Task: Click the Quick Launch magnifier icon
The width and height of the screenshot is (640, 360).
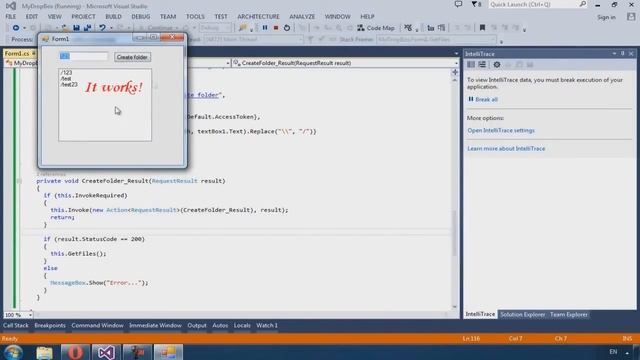Action: tap(582, 4)
